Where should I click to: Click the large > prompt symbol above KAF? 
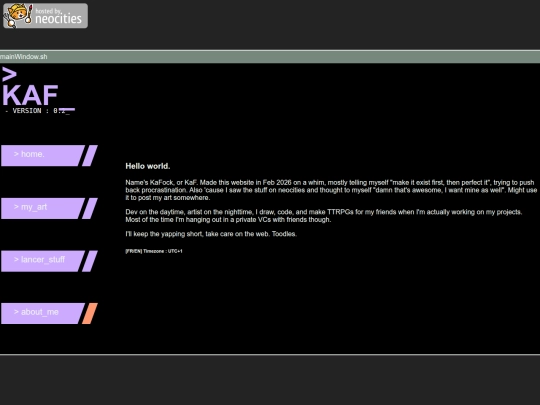[x=9, y=74]
